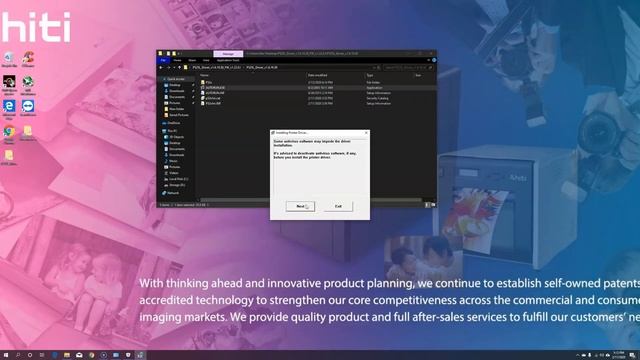Viewport: 640px width, 360px height.
Task: Go back using Explorer's back arrow
Action: pos(161,67)
